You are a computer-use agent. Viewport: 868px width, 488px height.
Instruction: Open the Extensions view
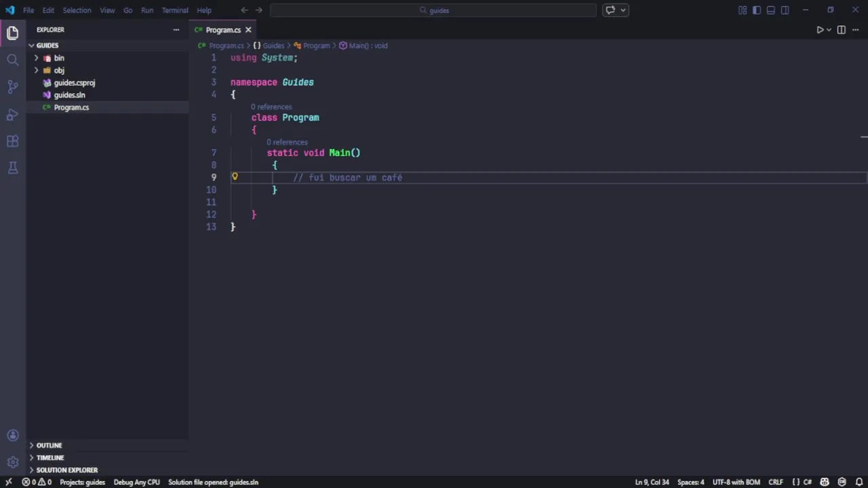pos(12,141)
